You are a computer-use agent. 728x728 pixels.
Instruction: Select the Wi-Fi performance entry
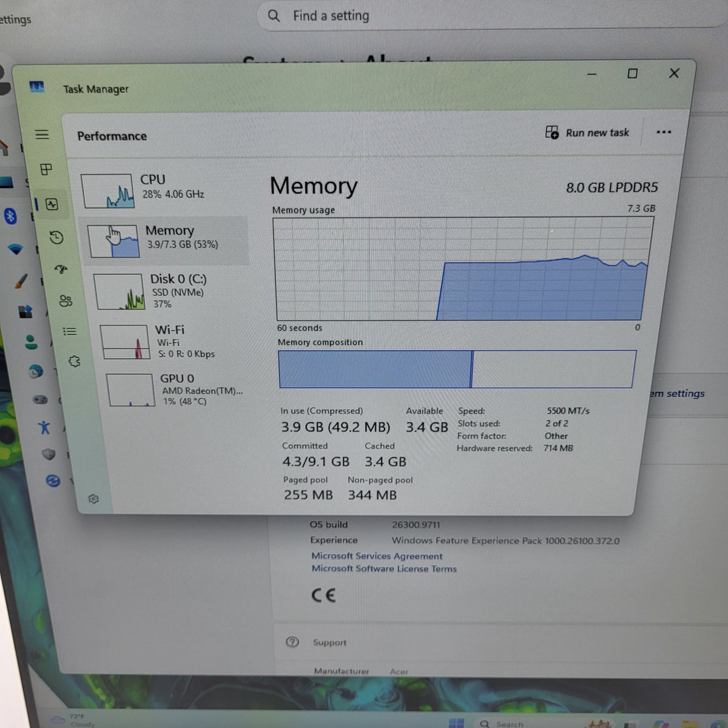176,342
